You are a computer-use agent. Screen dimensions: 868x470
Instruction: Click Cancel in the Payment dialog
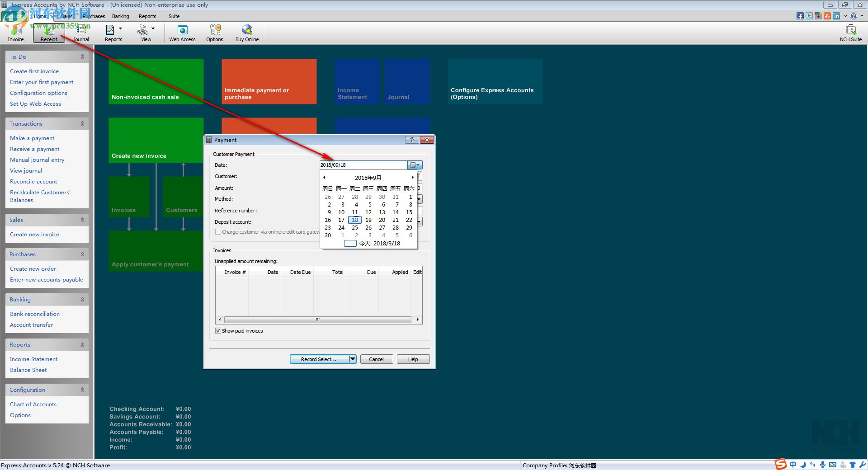tap(376, 359)
